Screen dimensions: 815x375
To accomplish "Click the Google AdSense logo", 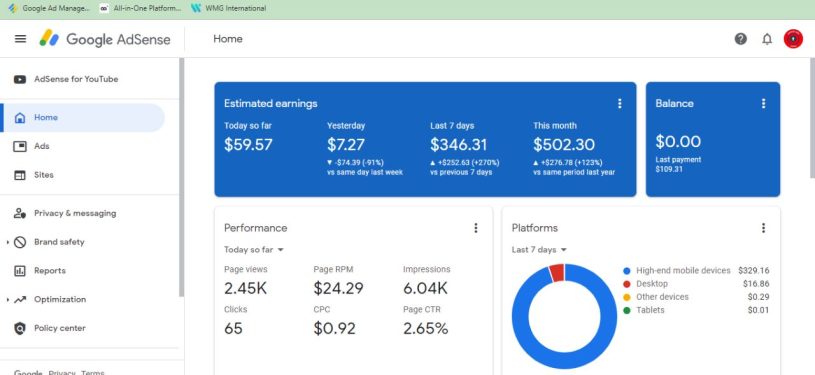I will 105,39.
